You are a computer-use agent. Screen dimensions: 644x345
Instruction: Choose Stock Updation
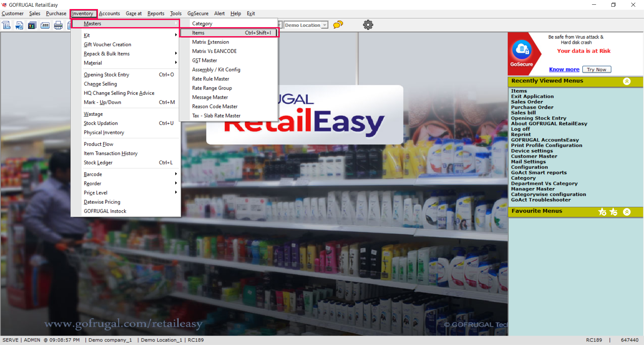(126, 123)
